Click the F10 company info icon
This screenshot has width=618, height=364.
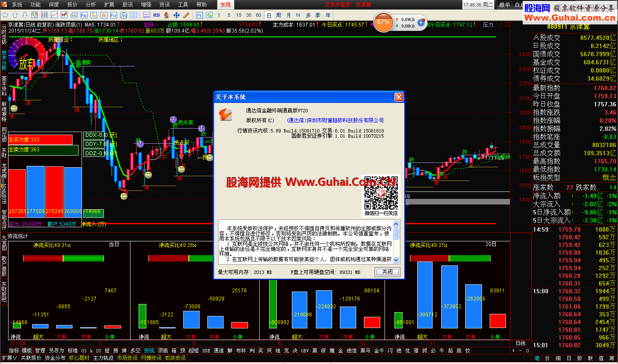click(x=84, y=15)
